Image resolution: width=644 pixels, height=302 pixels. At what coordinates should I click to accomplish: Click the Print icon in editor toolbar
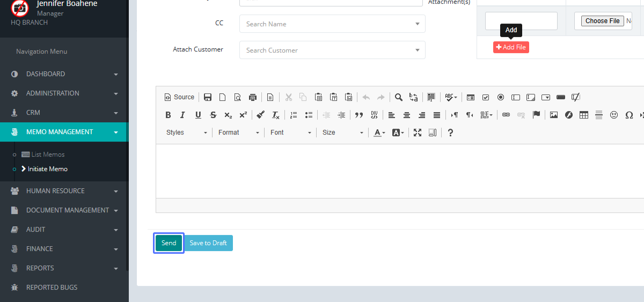[253, 97]
